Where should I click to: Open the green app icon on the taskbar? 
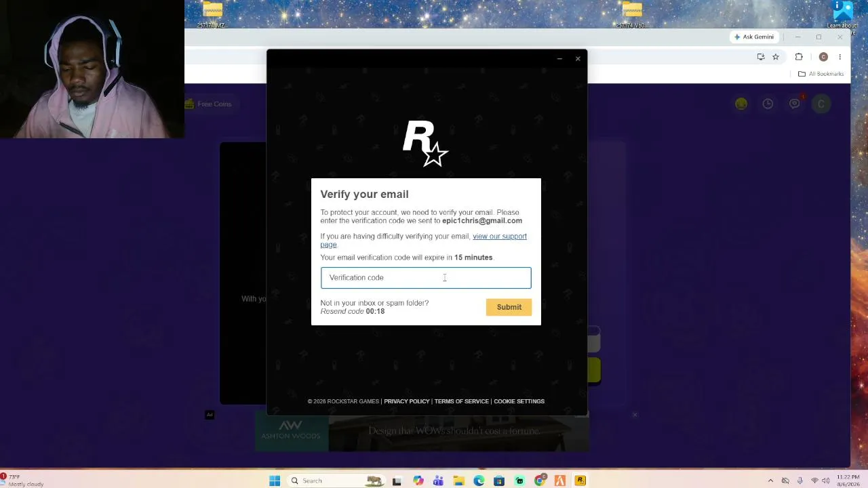click(x=519, y=481)
